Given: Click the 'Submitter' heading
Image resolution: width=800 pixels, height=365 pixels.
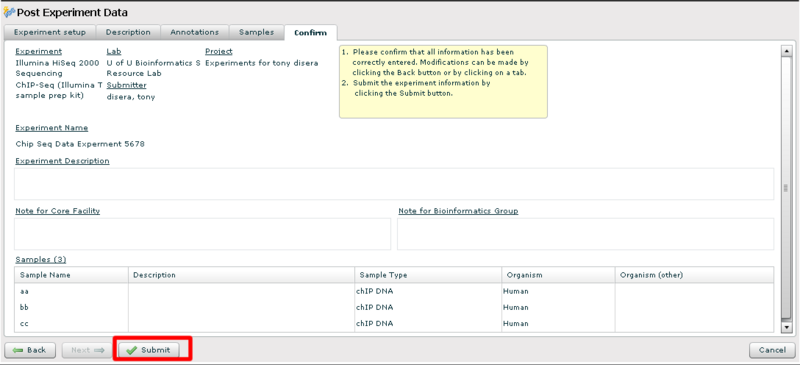Looking at the screenshot, I should 127,85.
